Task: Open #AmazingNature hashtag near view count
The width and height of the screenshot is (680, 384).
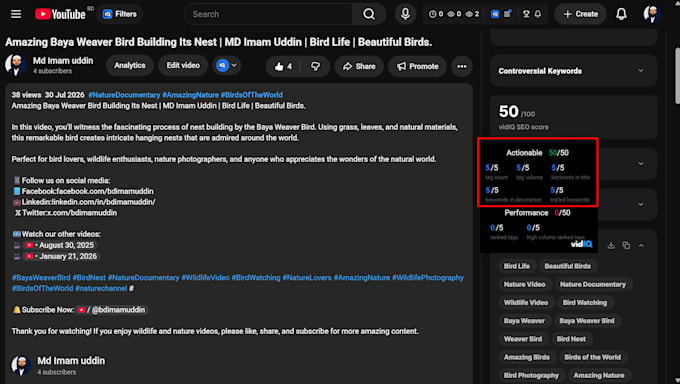Action: [190, 95]
